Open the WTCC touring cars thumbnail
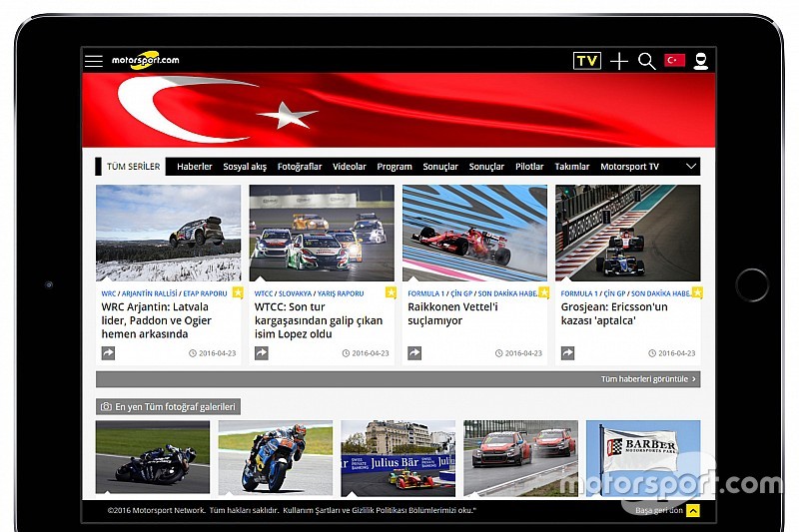 tap(322, 233)
